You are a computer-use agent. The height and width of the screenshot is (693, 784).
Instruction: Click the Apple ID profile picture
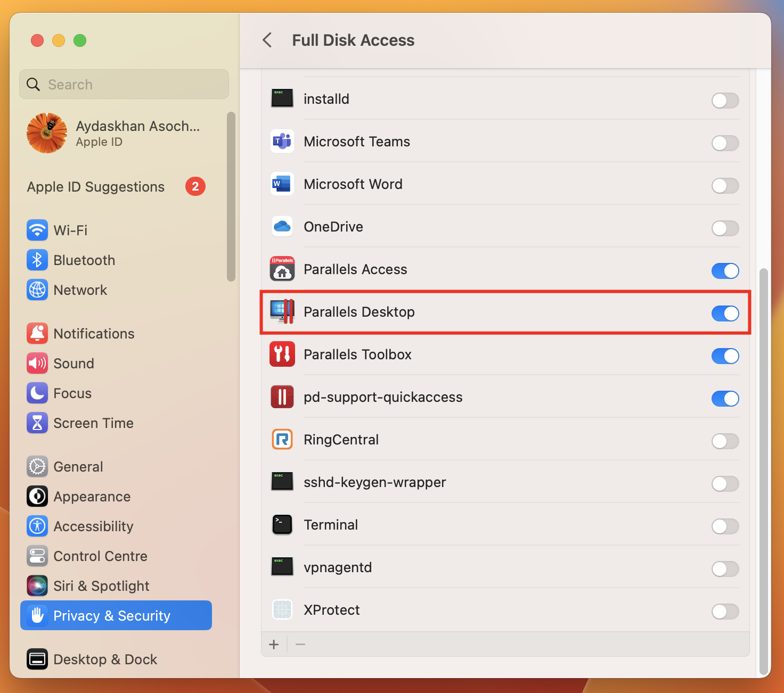[x=47, y=133]
